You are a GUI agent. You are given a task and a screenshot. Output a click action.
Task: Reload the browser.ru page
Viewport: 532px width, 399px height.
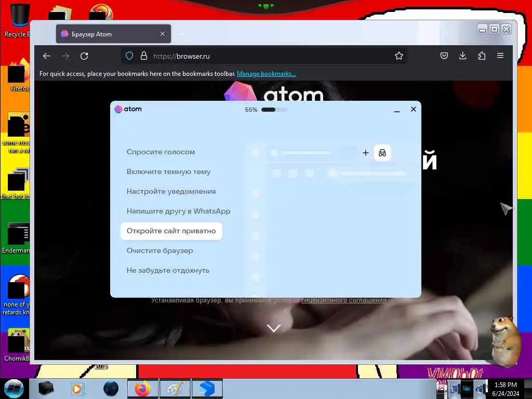coord(84,56)
